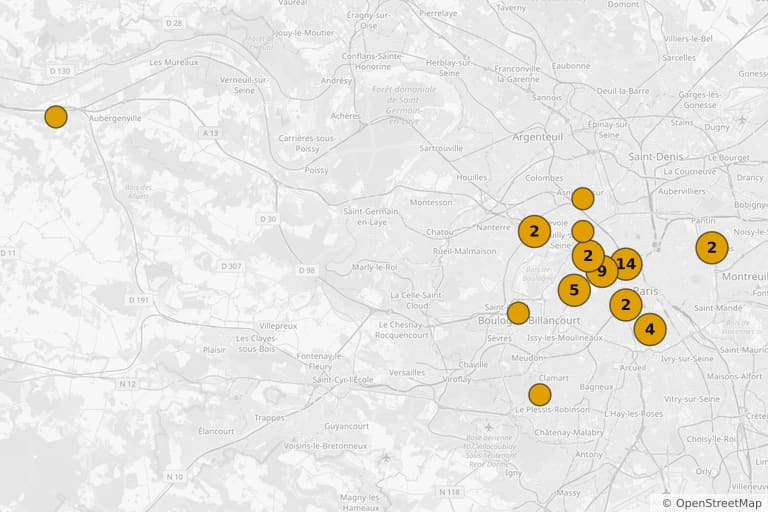The image size is (768, 512).
Task: Click the cluster marker labeled 4
Action: [650, 329]
